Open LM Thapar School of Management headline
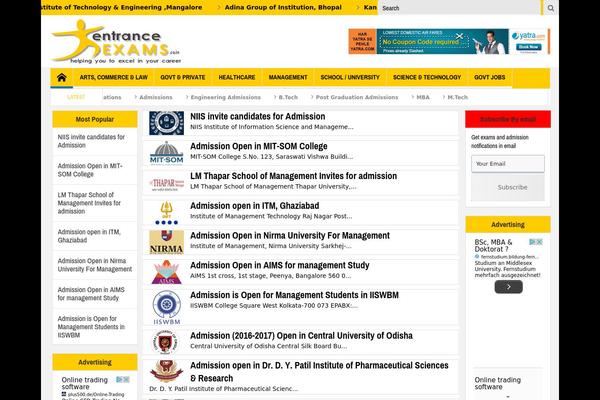Image resolution: width=600 pixels, height=400 pixels. click(293, 176)
